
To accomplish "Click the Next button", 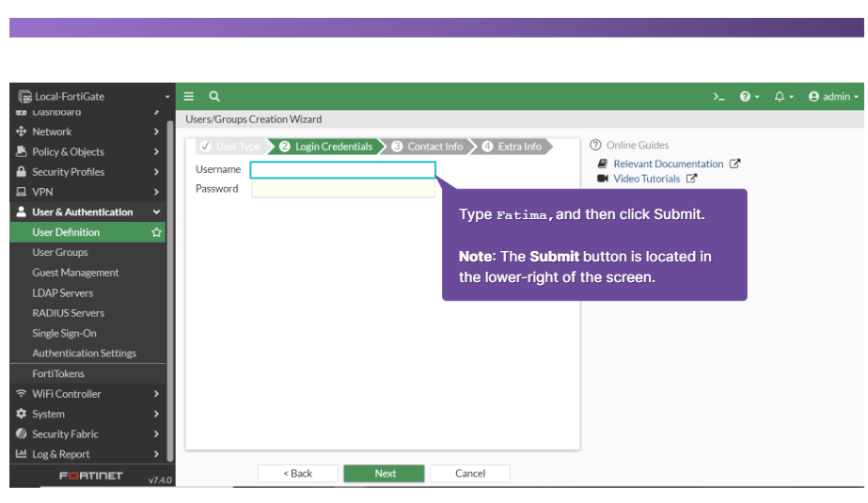I will (x=385, y=473).
